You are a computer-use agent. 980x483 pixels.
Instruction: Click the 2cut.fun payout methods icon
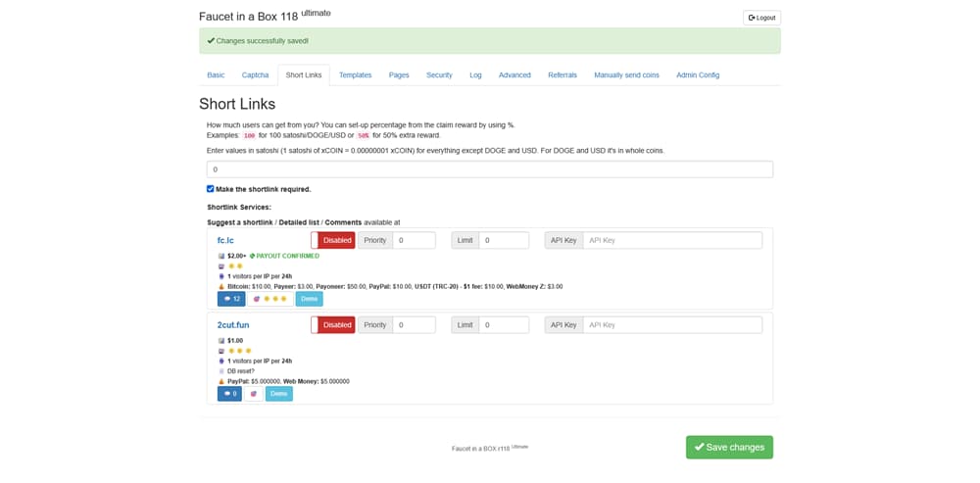(x=221, y=381)
